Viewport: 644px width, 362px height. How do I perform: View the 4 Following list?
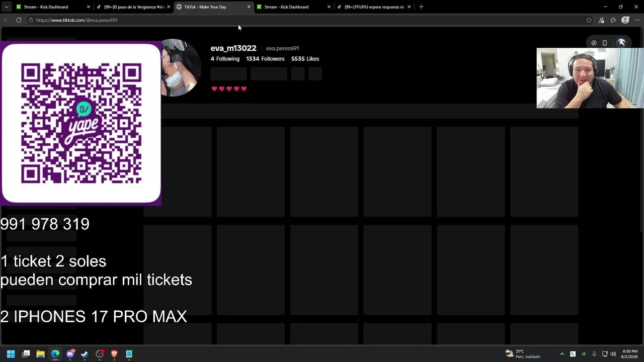point(225,59)
